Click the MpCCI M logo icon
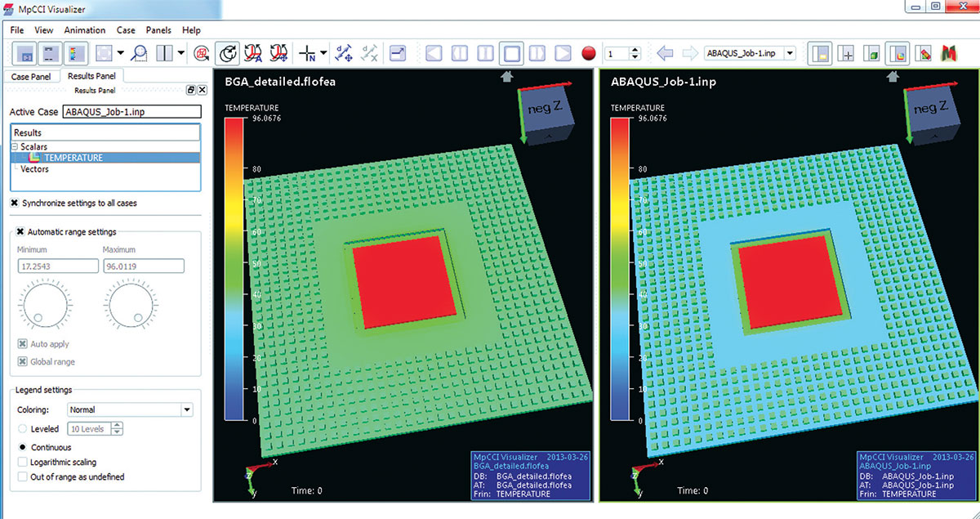This screenshot has height=519, width=980. point(951,54)
